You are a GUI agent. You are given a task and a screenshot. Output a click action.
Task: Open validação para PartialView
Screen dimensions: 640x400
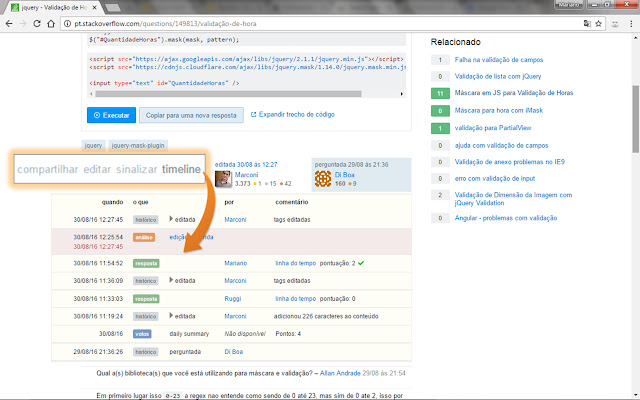click(x=493, y=128)
